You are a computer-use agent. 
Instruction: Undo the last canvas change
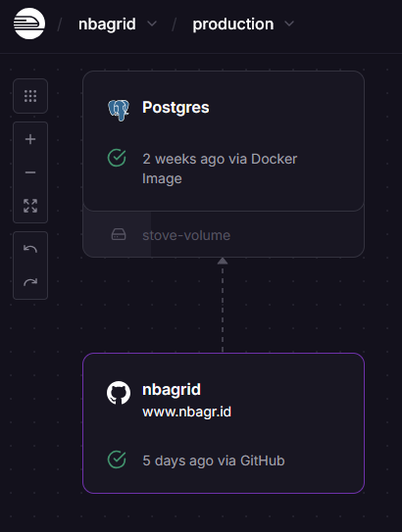30,249
